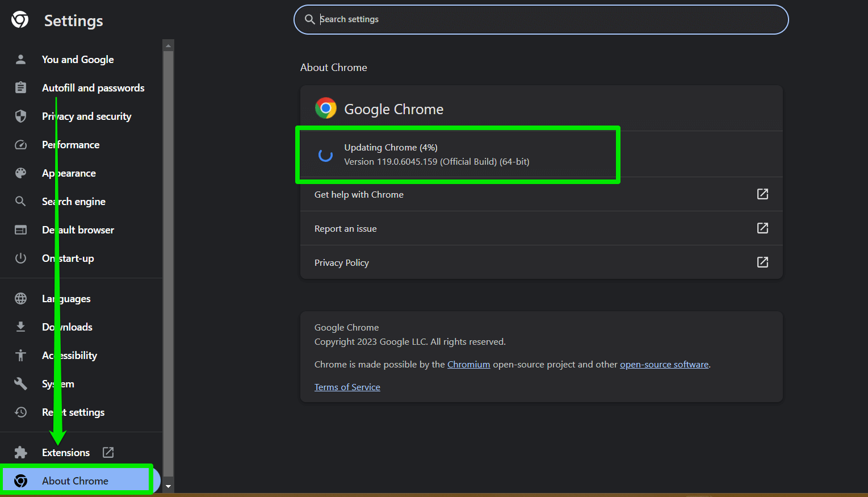Select the Autofill and passwords clipboard icon
Image resolution: width=868 pixels, height=497 pixels.
point(20,87)
